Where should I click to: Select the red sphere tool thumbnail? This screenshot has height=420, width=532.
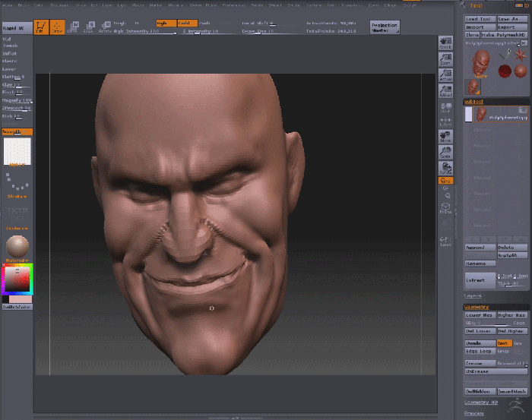pyautogui.click(x=504, y=71)
